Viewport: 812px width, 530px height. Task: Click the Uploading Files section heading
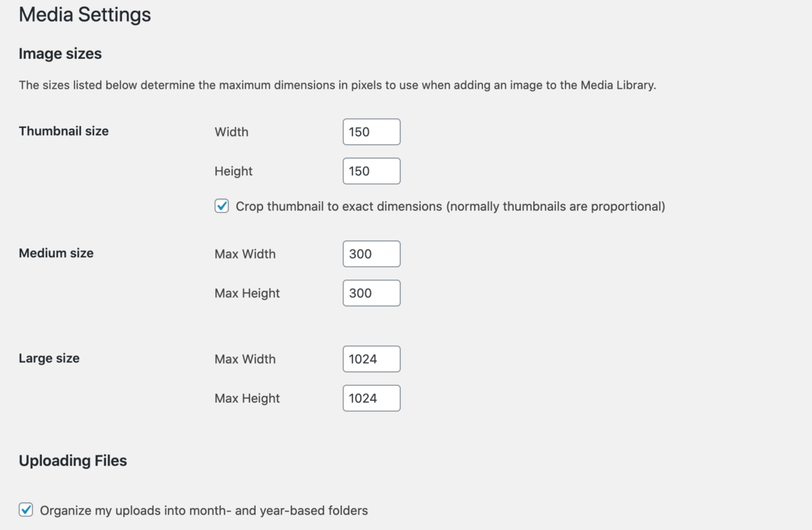tap(72, 460)
